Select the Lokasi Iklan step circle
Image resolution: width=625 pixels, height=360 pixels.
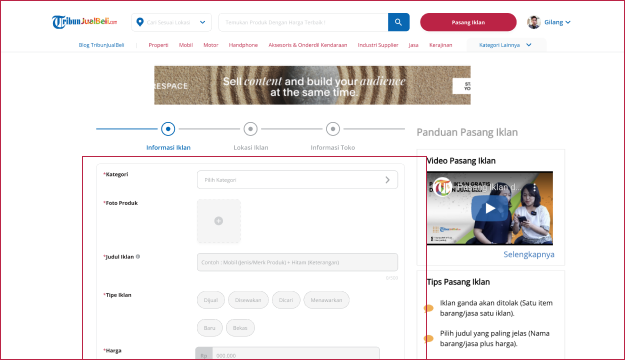point(250,129)
